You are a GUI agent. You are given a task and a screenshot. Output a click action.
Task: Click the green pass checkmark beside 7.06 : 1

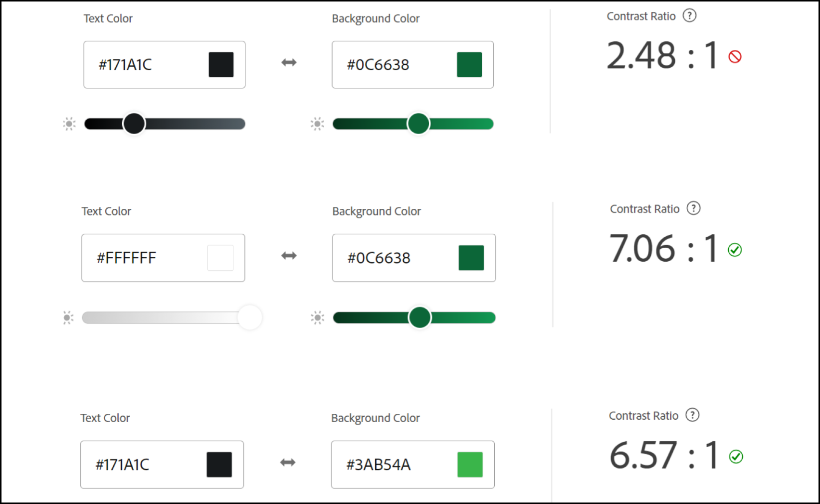coord(735,250)
